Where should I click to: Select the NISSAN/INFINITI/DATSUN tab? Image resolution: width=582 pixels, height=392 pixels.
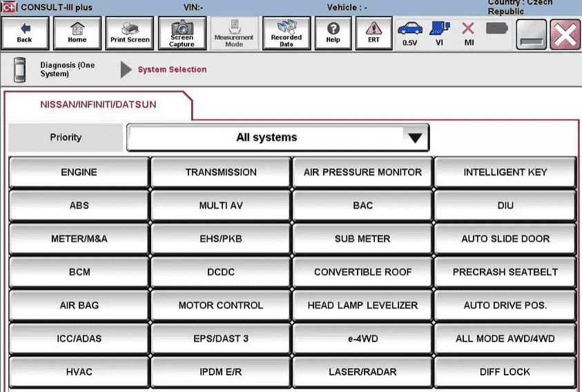click(x=98, y=105)
